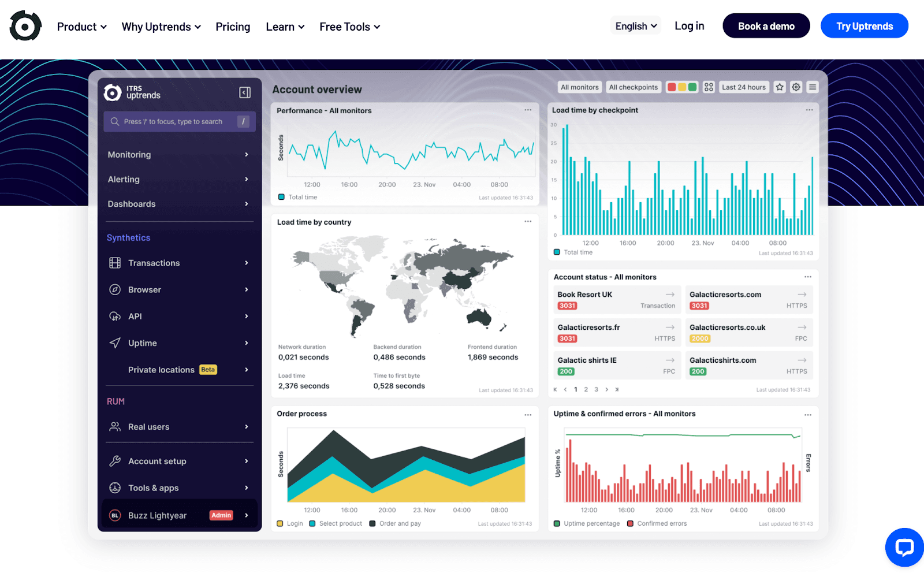
Task: Open dashboard settings via the gear icon
Action: 796,87
